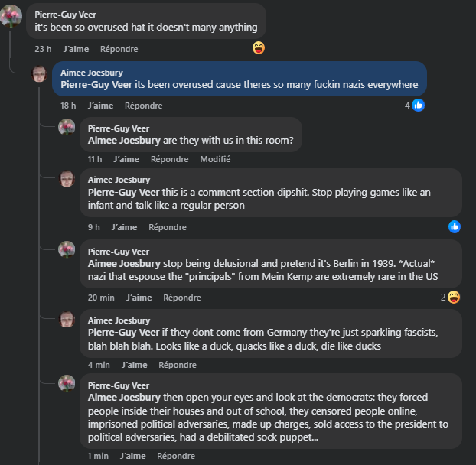Click the 23 h timestamp on first comment
The width and height of the screenshot is (476, 465).
click(43, 49)
